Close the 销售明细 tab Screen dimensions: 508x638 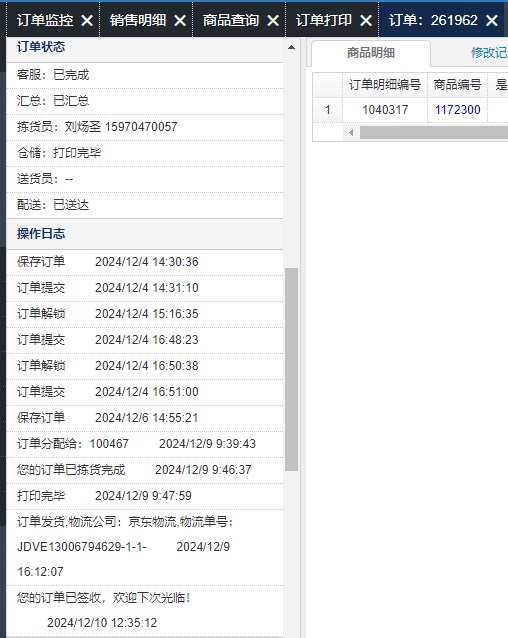[x=180, y=20]
